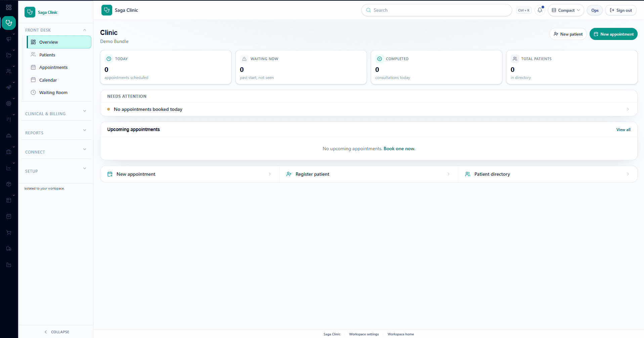Click the 'Isolated to your workspace.' text

44,188
